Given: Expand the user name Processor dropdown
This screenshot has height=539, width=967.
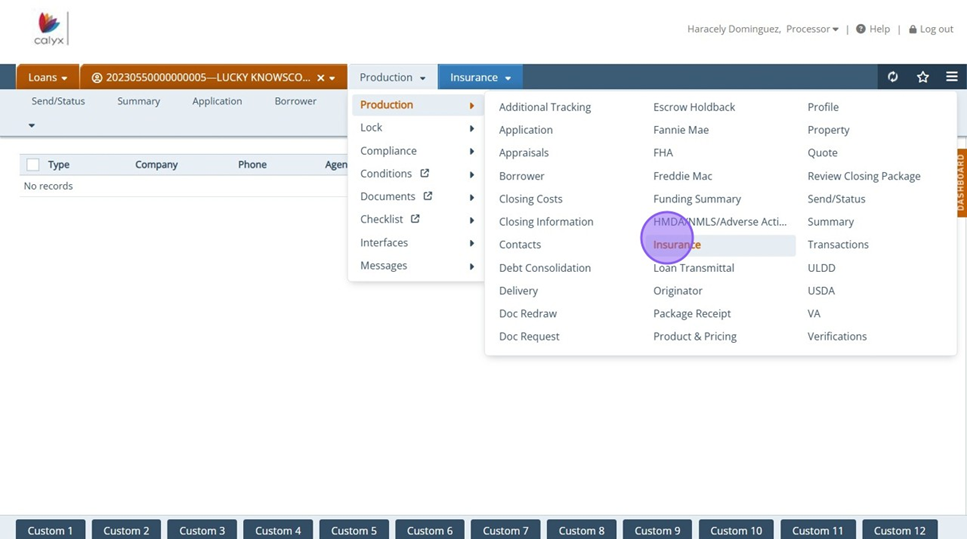Looking at the screenshot, I should click(x=835, y=29).
